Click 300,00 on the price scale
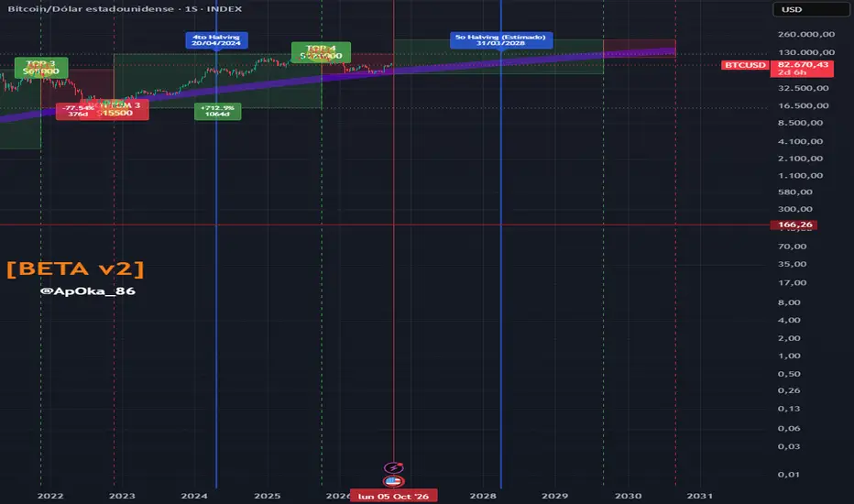Viewport: 854px width, 504px height. coord(795,209)
